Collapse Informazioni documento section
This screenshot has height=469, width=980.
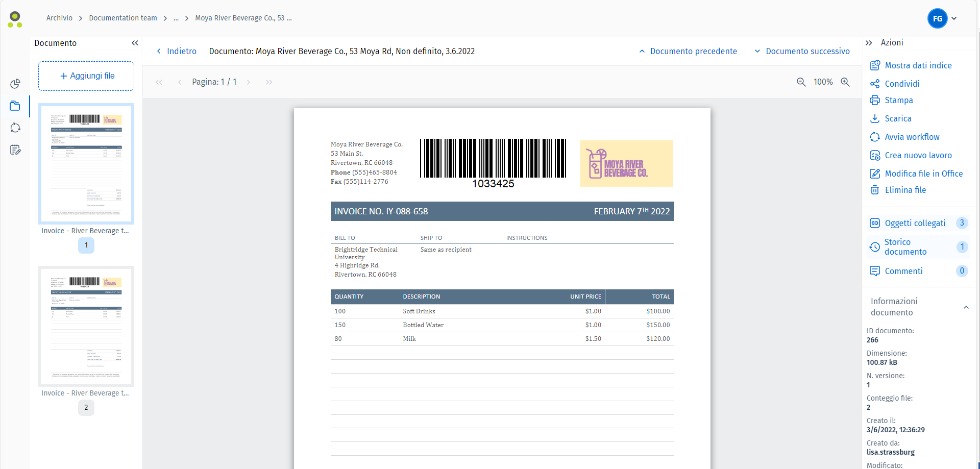tap(966, 307)
